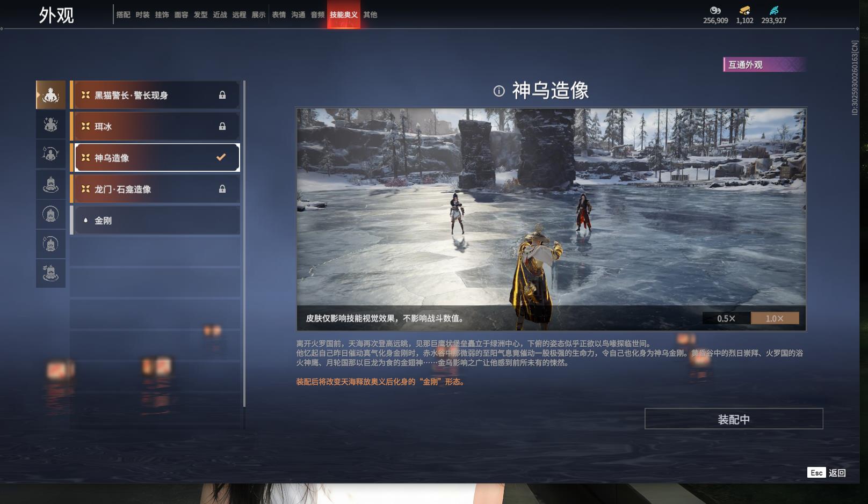Click the active 技能奥义 tab
Screen dimensions: 868x504
coord(344,14)
